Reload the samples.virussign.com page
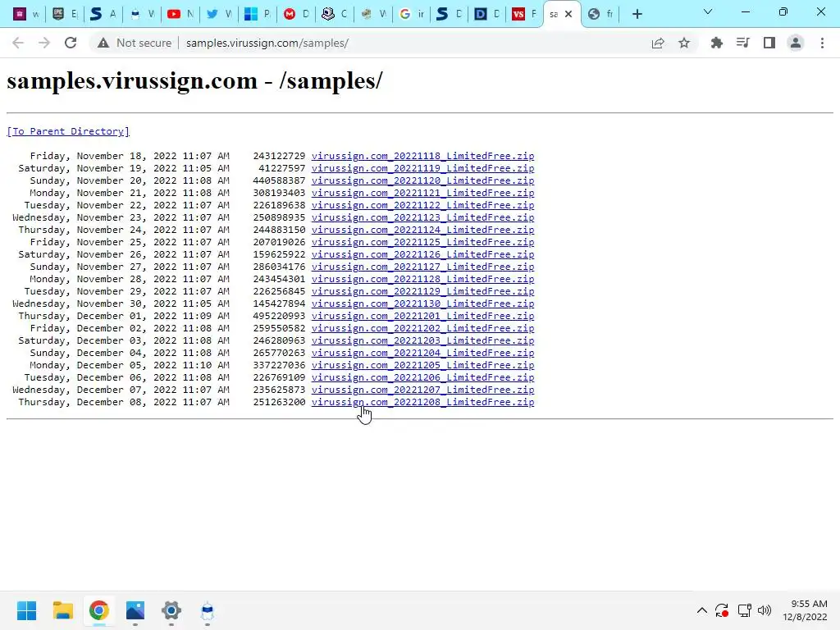Viewport: 840px width, 630px height. (x=71, y=43)
